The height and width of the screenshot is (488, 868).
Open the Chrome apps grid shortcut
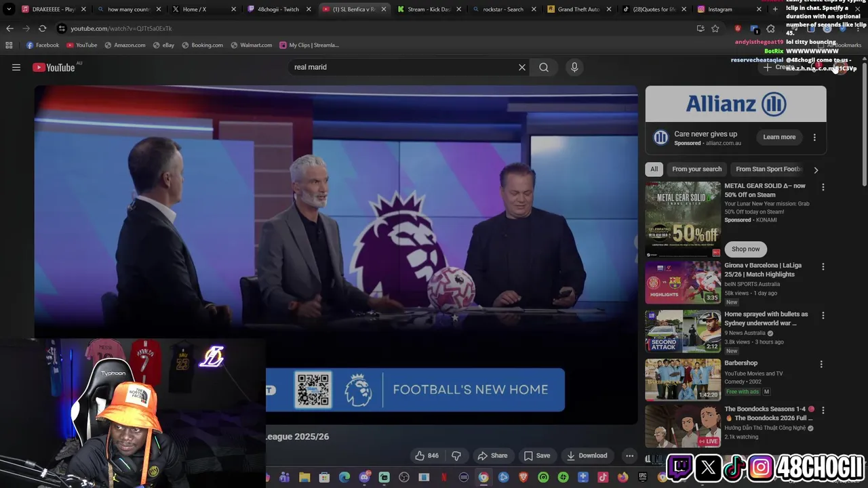(x=9, y=45)
